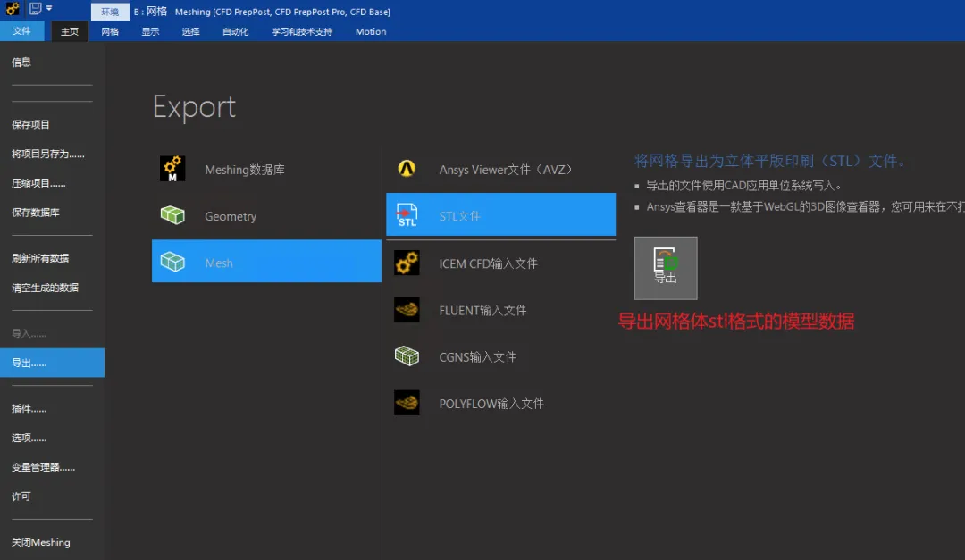This screenshot has height=560, width=965.
Task: Switch to the 显示 ribbon tab
Action: pos(150,31)
